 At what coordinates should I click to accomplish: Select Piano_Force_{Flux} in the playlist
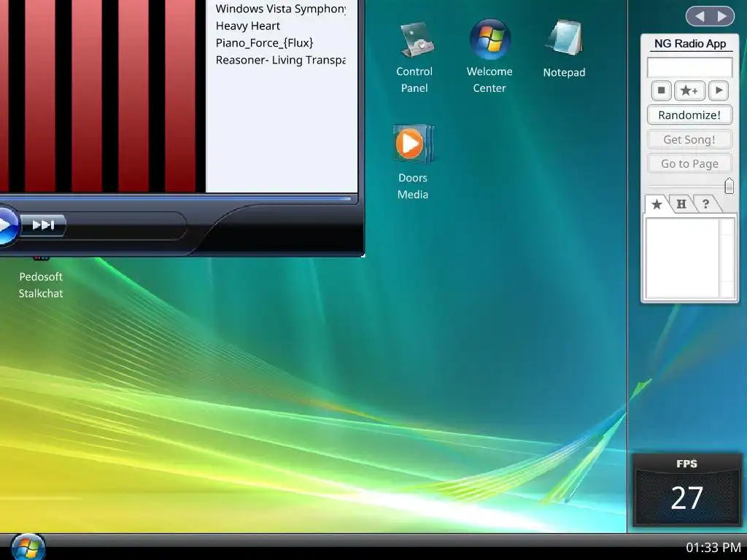264,43
